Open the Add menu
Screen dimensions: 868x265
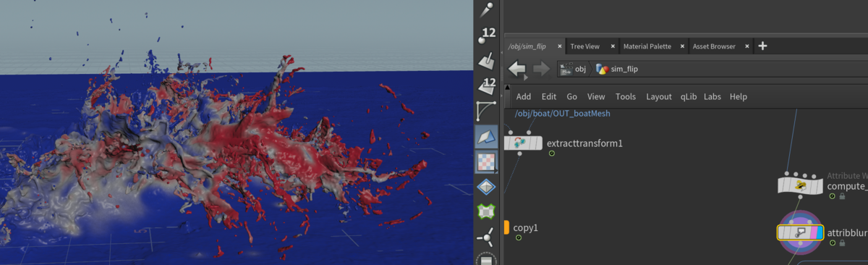pyautogui.click(x=524, y=96)
